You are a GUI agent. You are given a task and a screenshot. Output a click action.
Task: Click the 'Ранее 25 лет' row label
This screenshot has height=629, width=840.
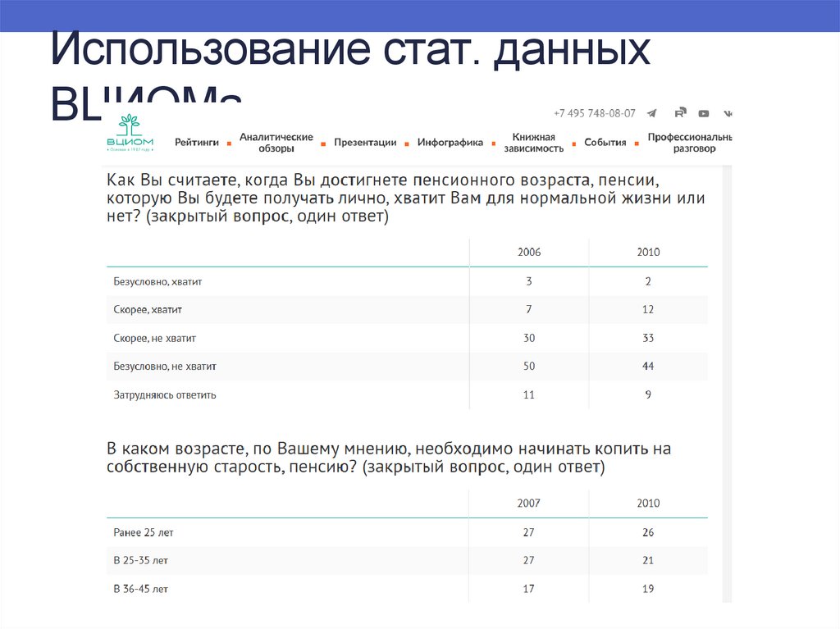(144, 532)
